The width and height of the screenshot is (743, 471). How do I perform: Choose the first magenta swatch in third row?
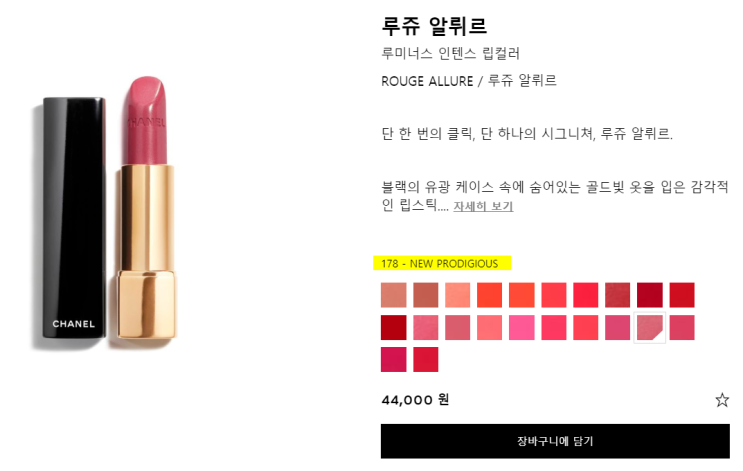pos(393,359)
